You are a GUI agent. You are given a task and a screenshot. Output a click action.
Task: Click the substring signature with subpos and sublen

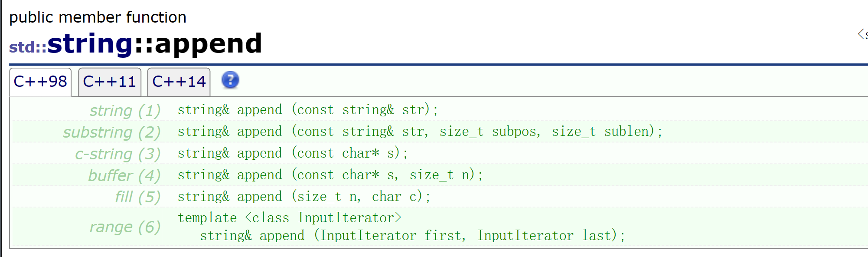[x=420, y=131]
